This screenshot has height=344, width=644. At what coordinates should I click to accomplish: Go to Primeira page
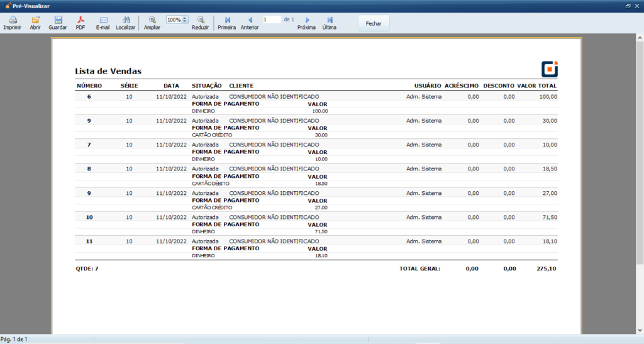point(227,19)
